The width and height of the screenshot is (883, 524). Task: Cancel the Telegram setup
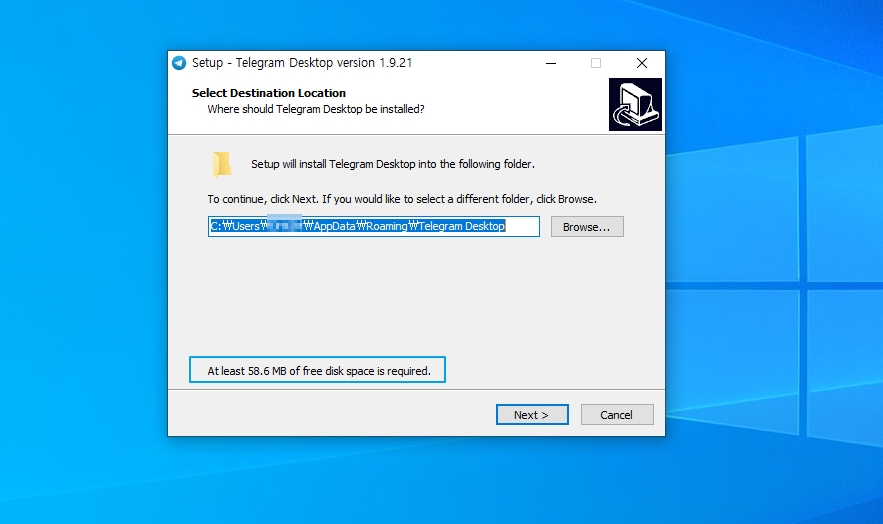click(x=617, y=415)
